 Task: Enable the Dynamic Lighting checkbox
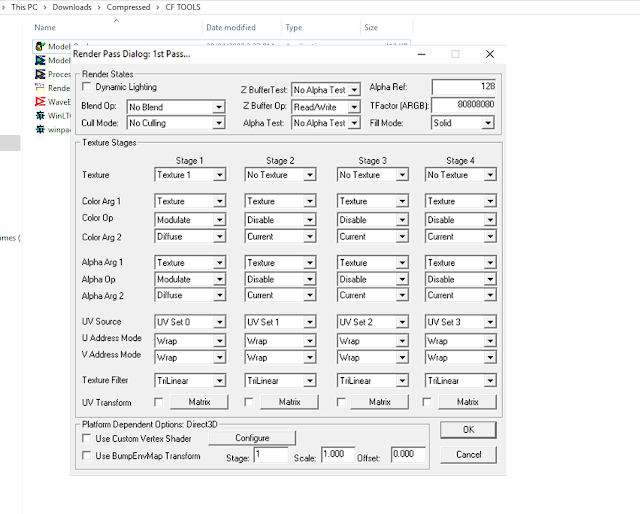87,87
